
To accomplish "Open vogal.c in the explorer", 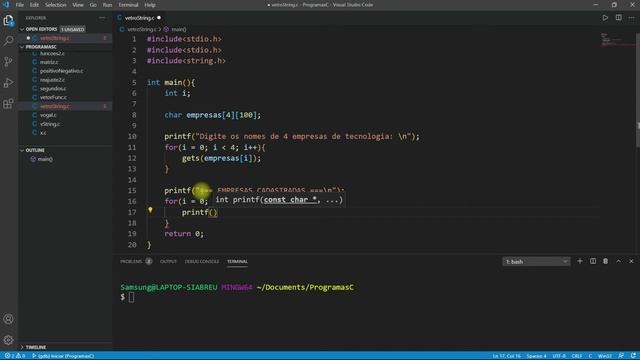I will coord(48,115).
